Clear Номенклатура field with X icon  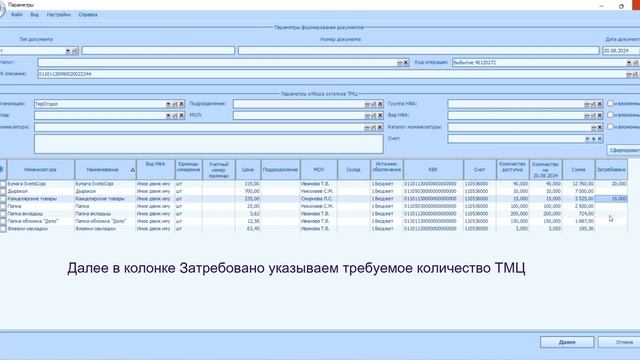380,128
